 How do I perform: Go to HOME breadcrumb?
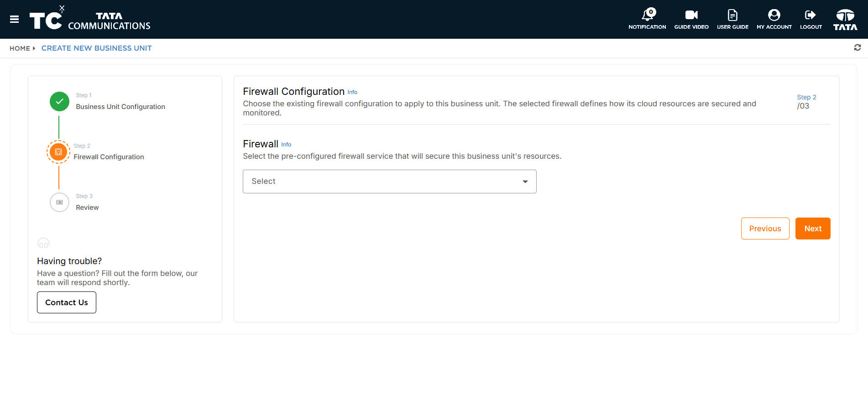point(20,48)
